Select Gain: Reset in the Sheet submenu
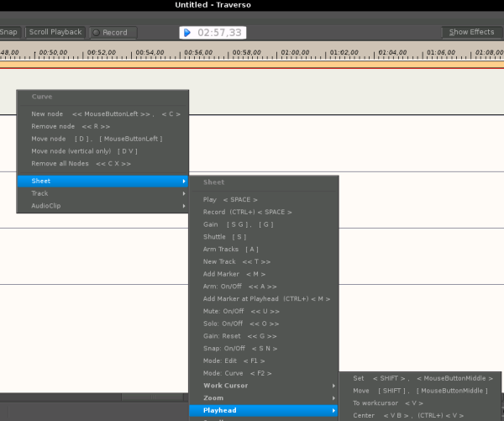The height and width of the screenshot is (421, 504). pyautogui.click(x=264, y=336)
